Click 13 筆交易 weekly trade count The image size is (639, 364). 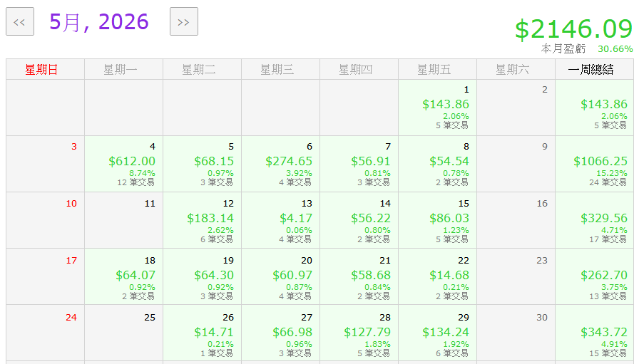[608, 296]
